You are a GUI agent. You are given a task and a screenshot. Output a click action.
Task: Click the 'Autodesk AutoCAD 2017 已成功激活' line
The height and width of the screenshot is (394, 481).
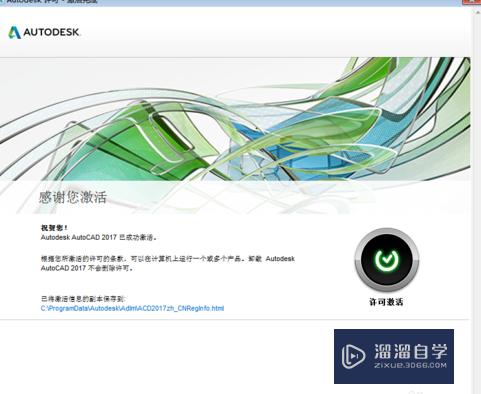[x=99, y=238]
